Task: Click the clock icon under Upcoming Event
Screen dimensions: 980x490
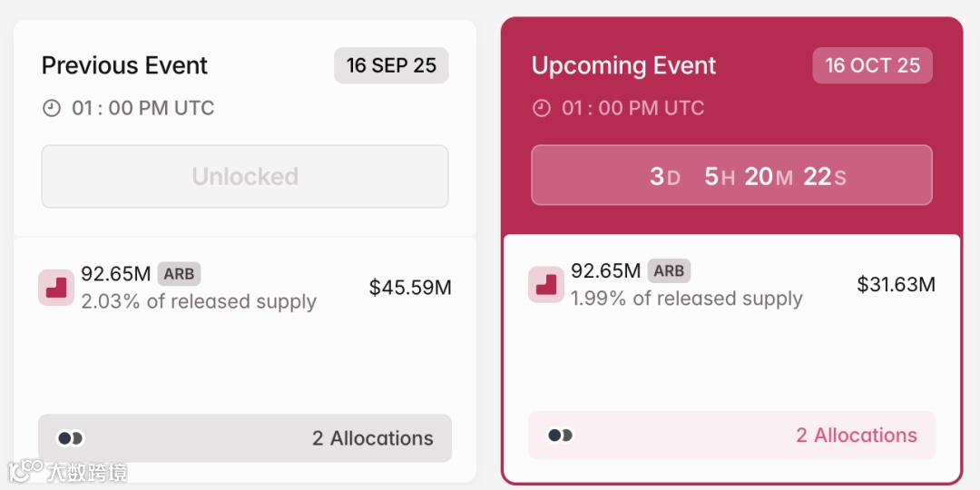Action: coord(542,108)
